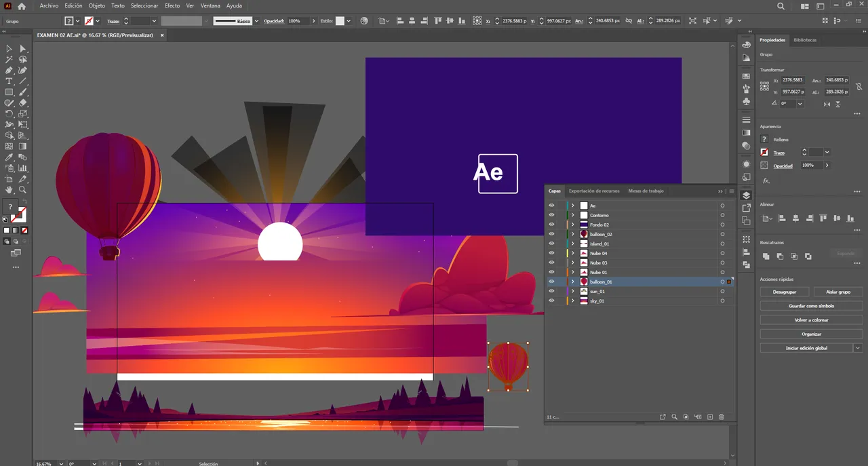The image size is (868, 466).
Task: Hide the island_01 layer
Action: (x=551, y=244)
